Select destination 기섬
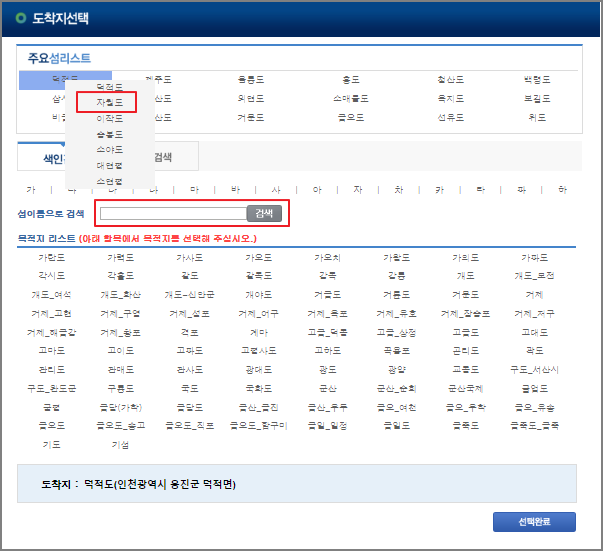Image resolution: width=603 pixels, height=551 pixels. 120,445
